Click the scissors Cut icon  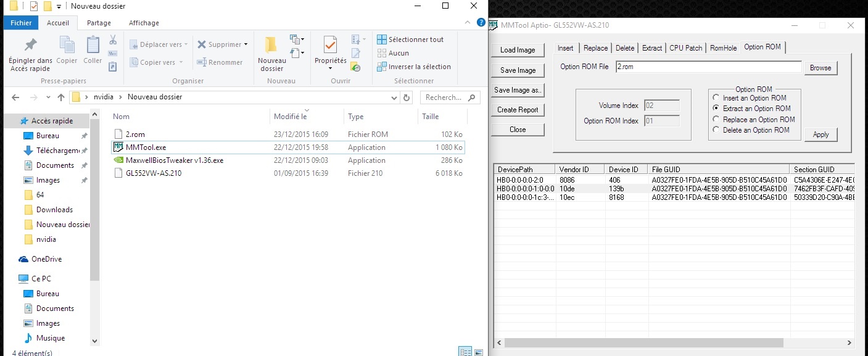[113, 39]
